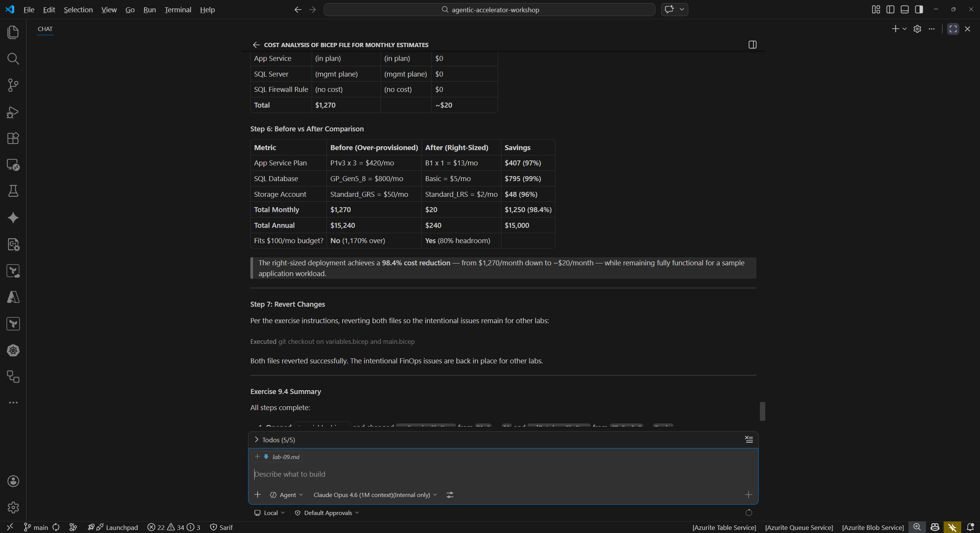Open the Explorer view icon
980x533 pixels.
[13, 32]
